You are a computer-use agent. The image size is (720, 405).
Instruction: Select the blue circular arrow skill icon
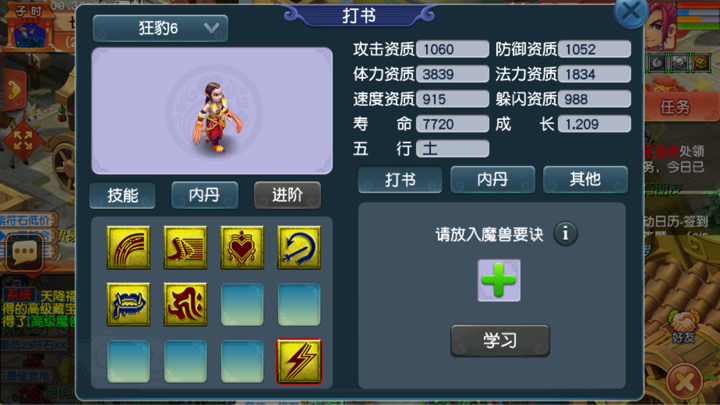pyautogui.click(x=299, y=248)
